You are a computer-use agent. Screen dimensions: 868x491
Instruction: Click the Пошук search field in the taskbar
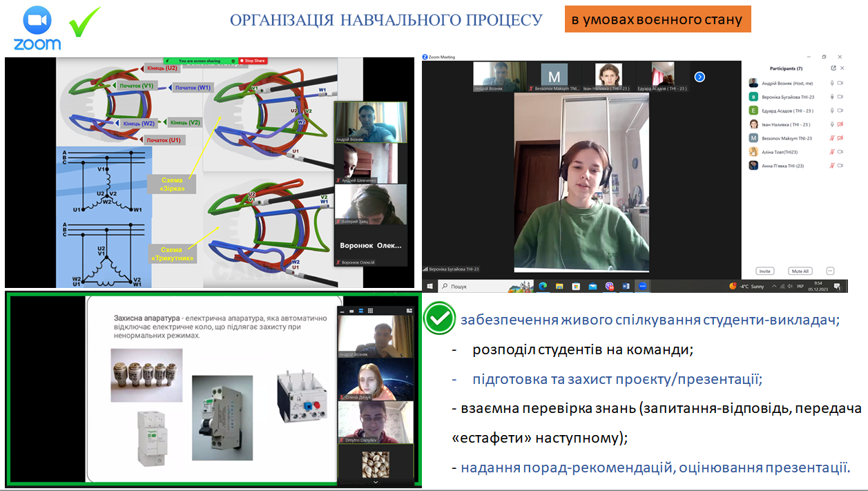tap(456, 285)
